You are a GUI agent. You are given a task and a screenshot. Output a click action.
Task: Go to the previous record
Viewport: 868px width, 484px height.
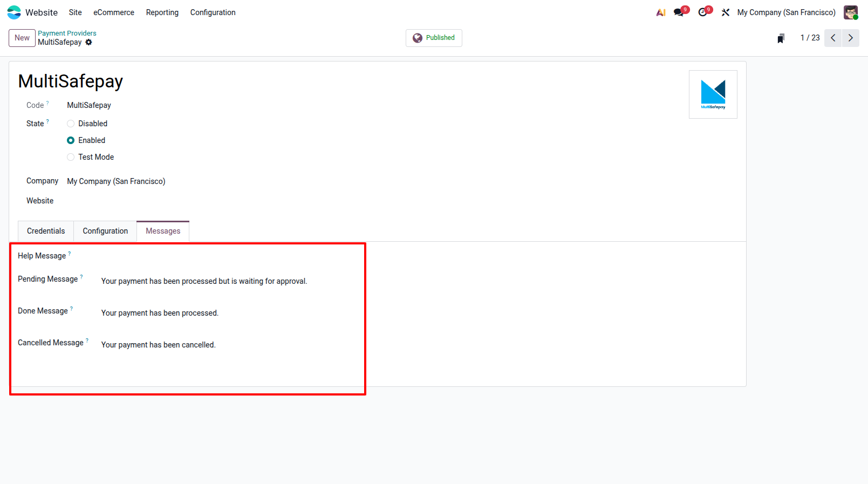coord(833,38)
